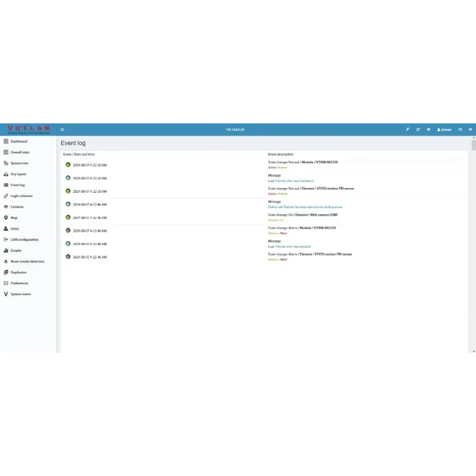
Task: Toggle the hamburger sidebar menu button
Action: 62,129
